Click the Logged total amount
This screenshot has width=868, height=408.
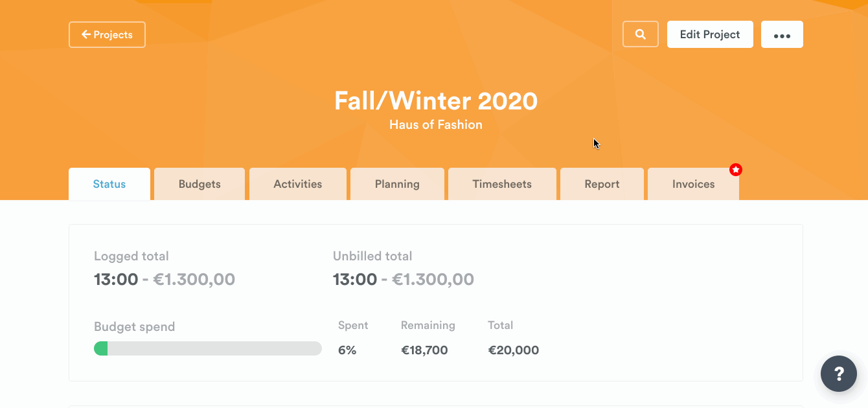click(x=165, y=280)
